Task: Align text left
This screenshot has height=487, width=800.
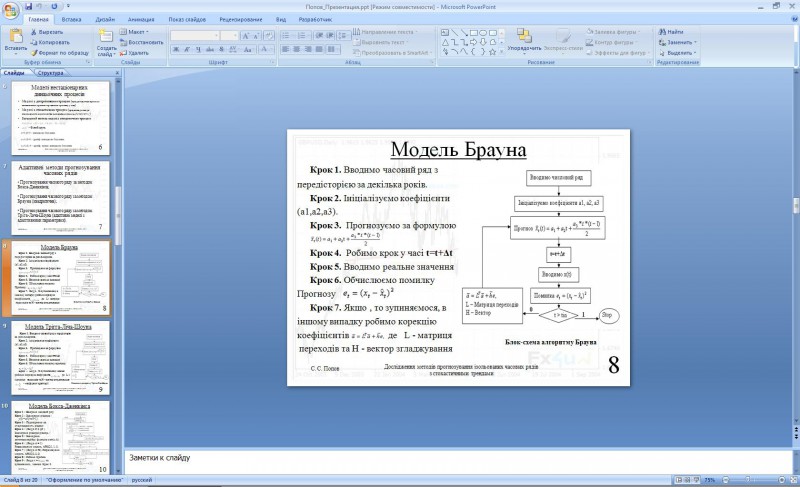Action: tap(285, 49)
